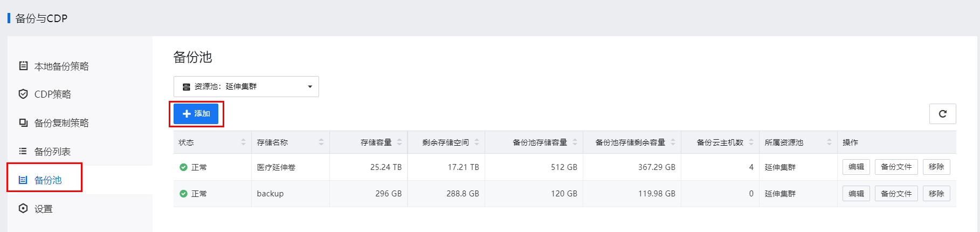Click the 备份复制策略 sidebar icon

tap(23, 123)
